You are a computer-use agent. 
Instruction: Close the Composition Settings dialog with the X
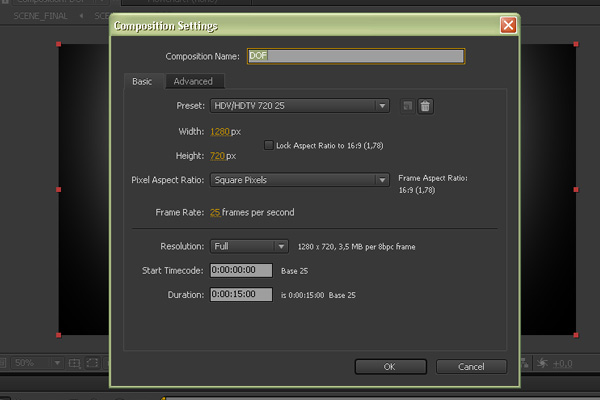(x=508, y=26)
